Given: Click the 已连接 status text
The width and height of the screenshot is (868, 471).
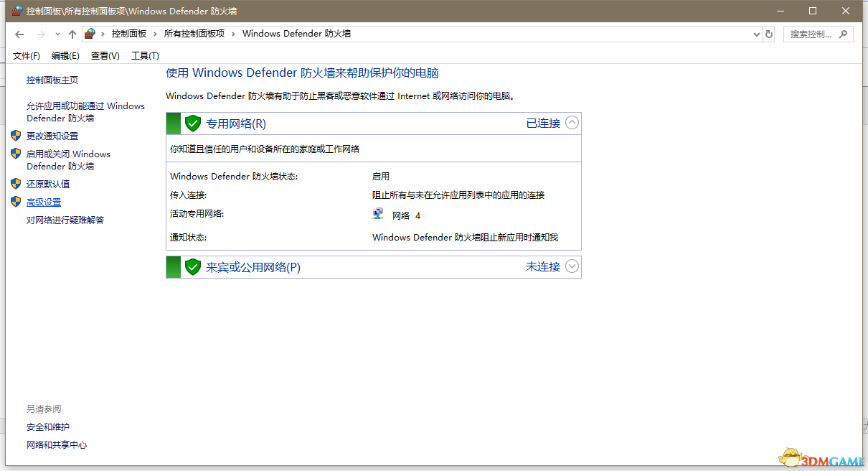Looking at the screenshot, I should pyautogui.click(x=543, y=123).
